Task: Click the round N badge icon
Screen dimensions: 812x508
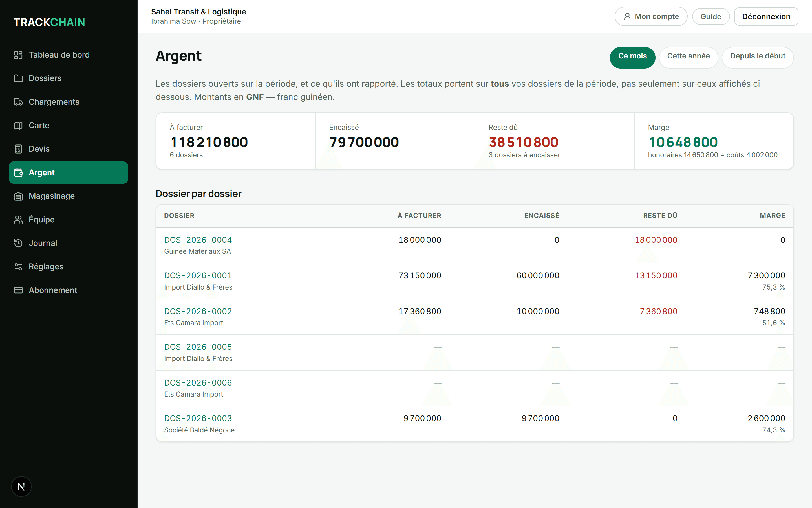Action: tap(21, 487)
